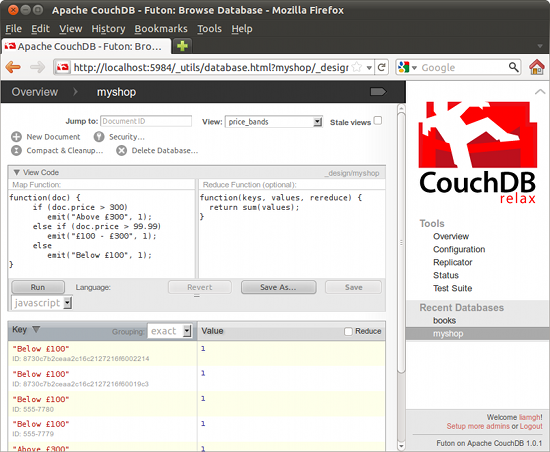Image resolution: width=550 pixels, height=452 pixels.
Task: Open the History menu
Action: coord(108,28)
